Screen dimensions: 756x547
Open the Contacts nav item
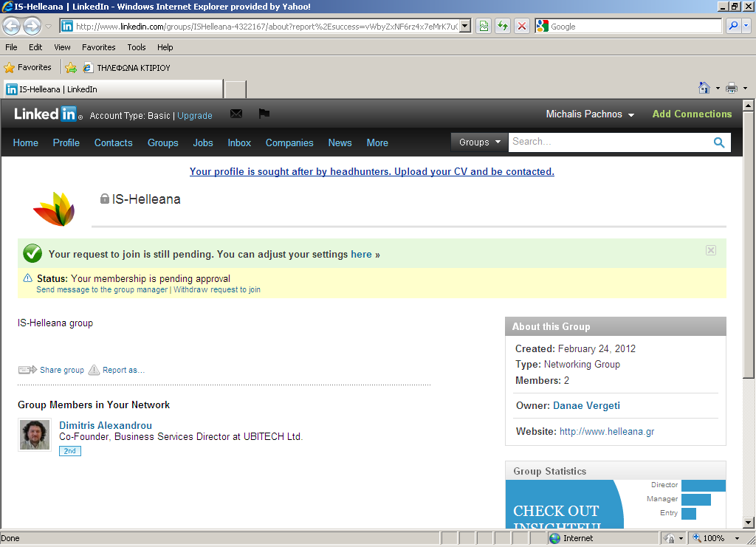(x=113, y=142)
